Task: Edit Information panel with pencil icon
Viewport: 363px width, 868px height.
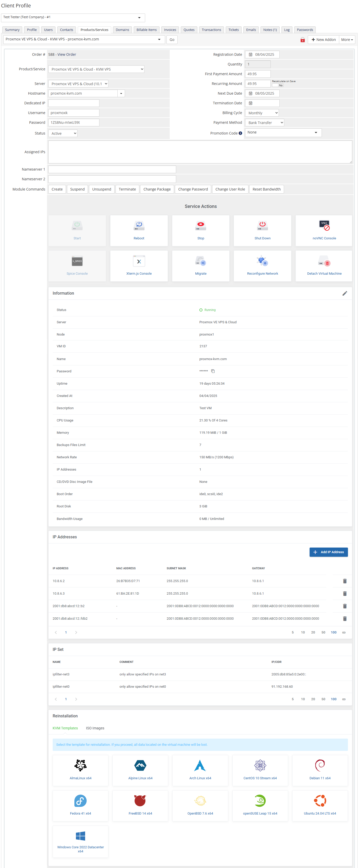Action: (345, 294)
